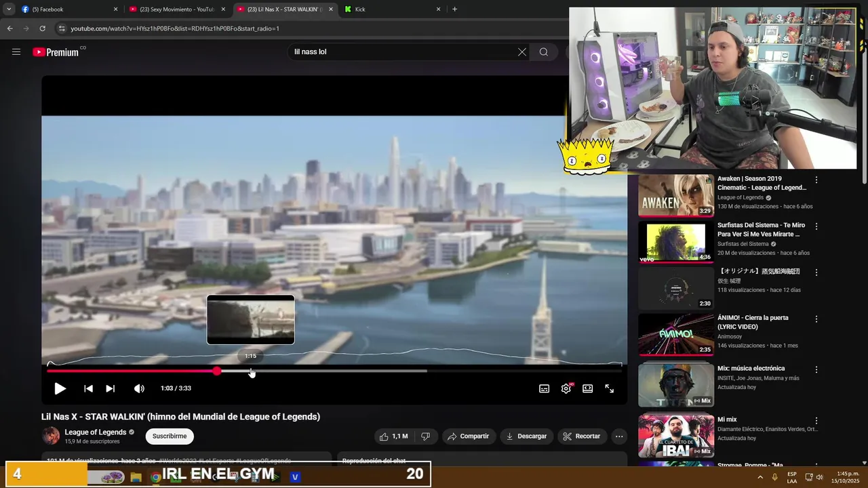This screenshot has width=868, height=488.
Task: Open the player settings gear
Action: [566, 388]
